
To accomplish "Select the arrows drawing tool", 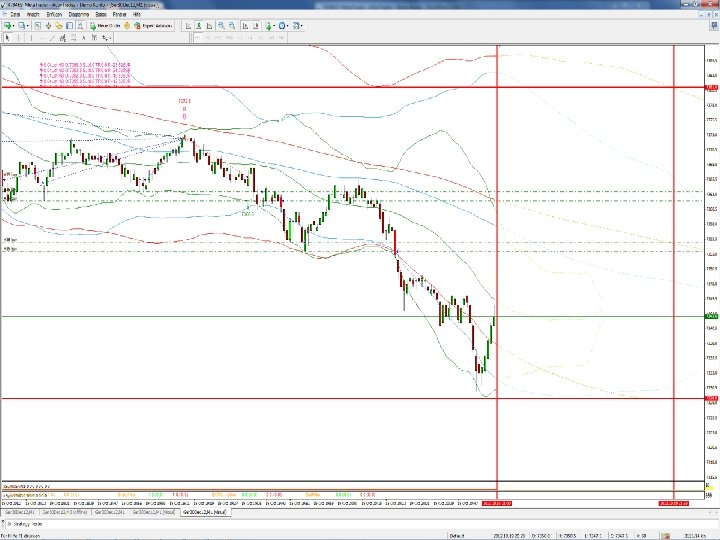I will pos(104,38).
